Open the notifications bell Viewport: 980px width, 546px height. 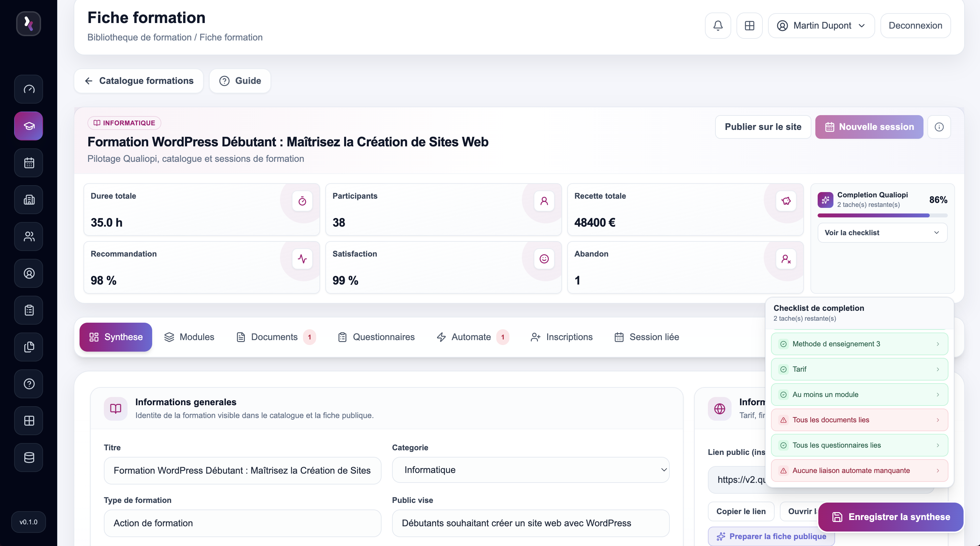[x=718, y=26]
